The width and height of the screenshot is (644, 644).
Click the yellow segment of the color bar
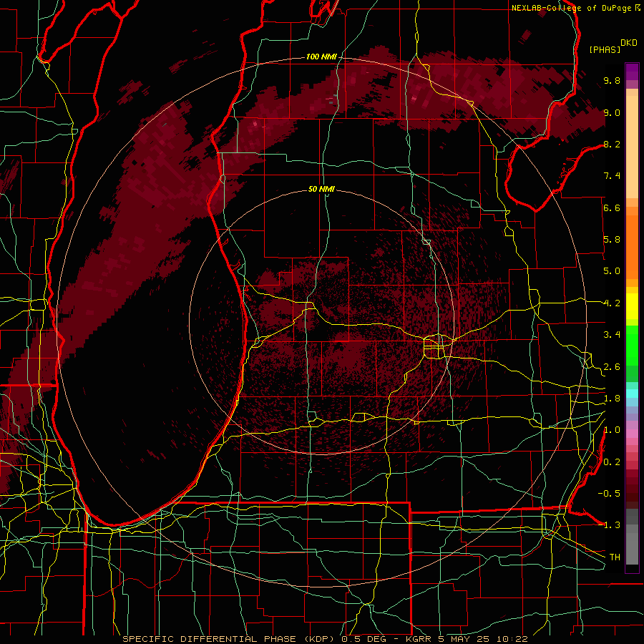coord(632,306)
